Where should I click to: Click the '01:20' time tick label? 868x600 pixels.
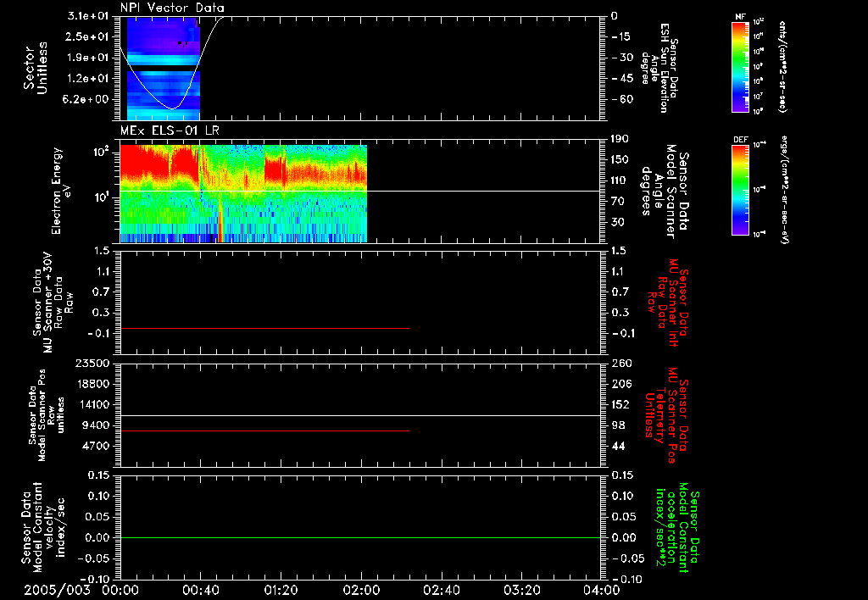point(281,590)
